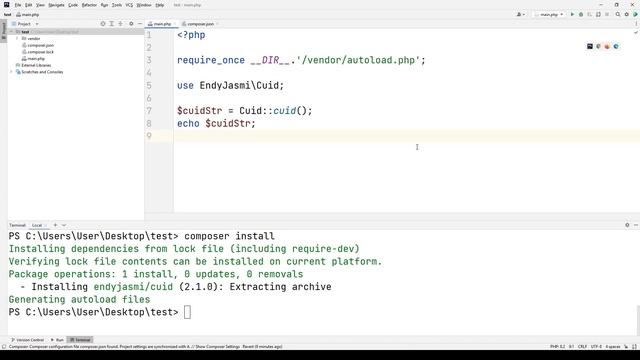Open terminal shell options dropdown arrow
The width and height of the screenshot is (640, 360).
64,225
